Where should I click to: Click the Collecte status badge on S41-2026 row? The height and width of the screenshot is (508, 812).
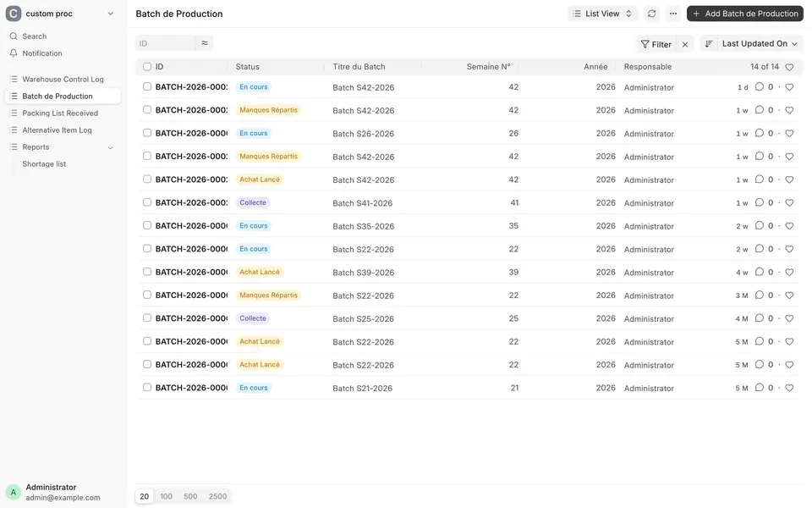253,202
